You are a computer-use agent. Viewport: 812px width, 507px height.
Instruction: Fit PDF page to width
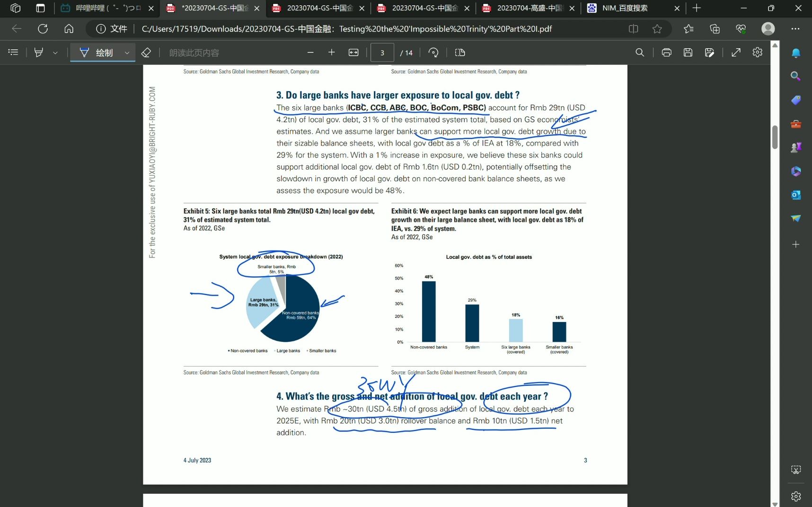pos(353,52)
